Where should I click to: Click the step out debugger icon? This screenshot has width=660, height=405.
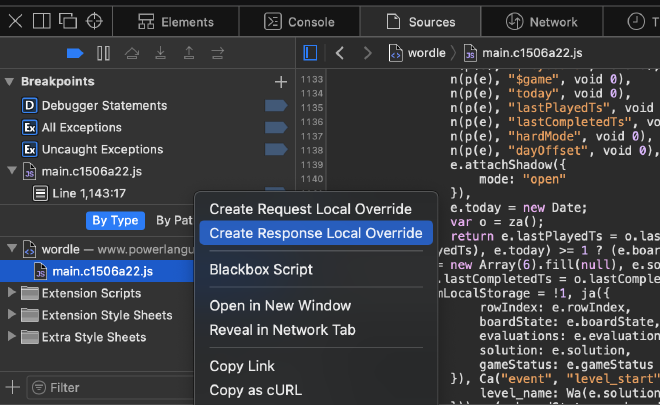click(189, 53)
